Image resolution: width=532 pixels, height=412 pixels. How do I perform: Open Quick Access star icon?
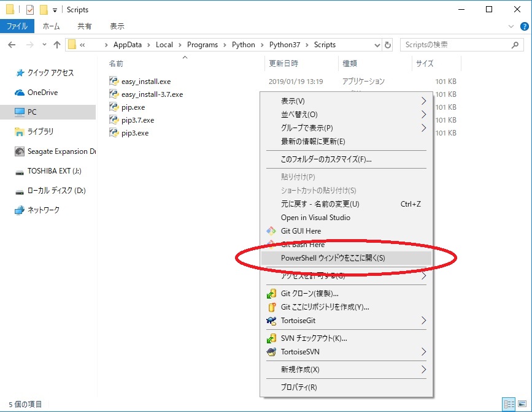(20, 73)
